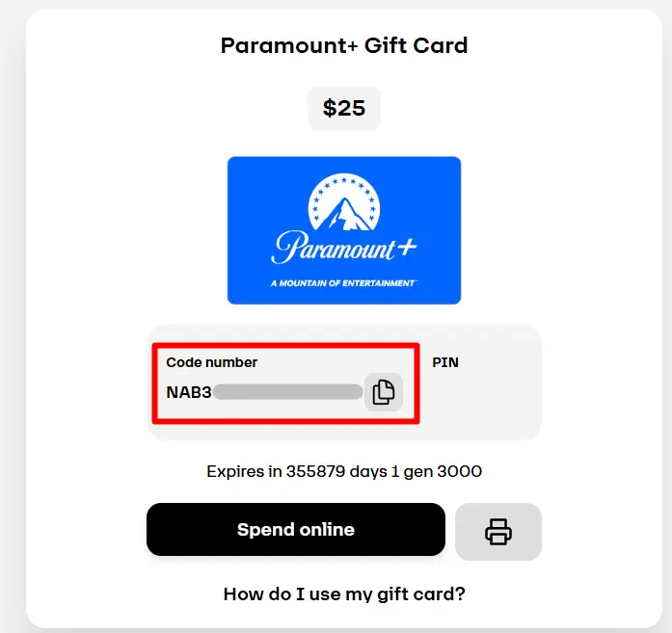Click the white mountain logo on card

pos(344,202)
